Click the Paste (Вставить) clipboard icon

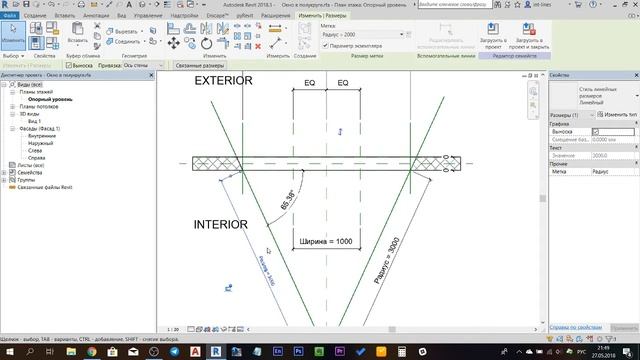[x=78, y=30]
